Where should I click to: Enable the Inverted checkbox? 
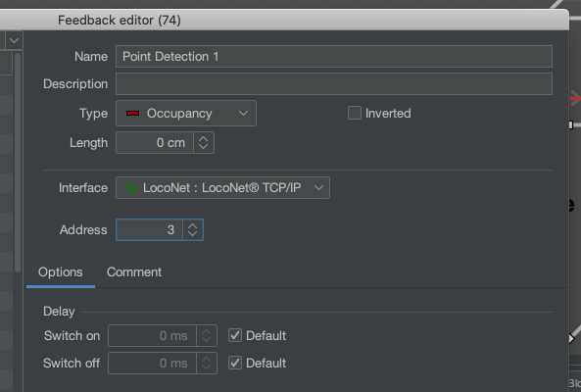(x=355, y=113)
